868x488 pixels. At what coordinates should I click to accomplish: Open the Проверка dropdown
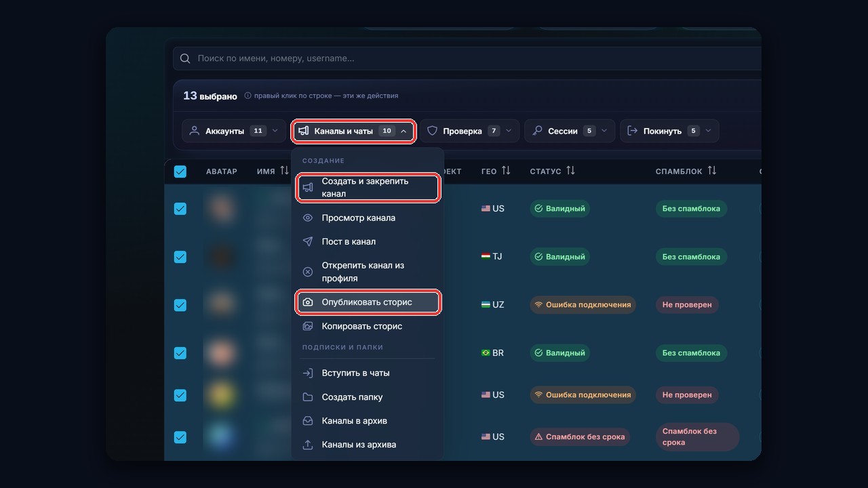pyautogui.click(x=469, y=131)
